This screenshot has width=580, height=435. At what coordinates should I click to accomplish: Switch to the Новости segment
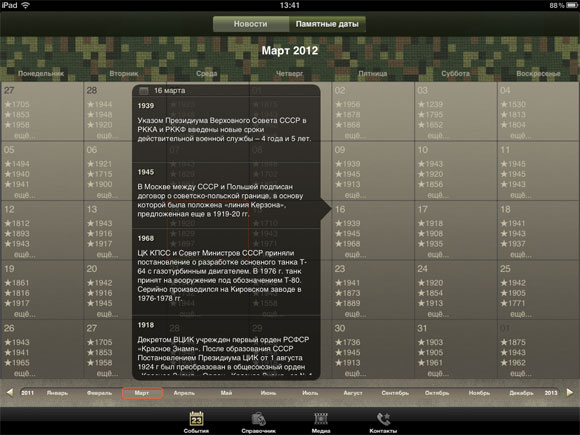click(250, 24)
